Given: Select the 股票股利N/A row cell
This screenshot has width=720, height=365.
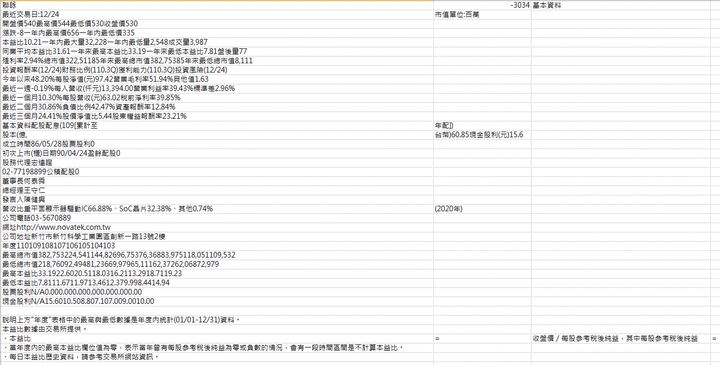Looking at the screenshot, I should tap(217, 292).
